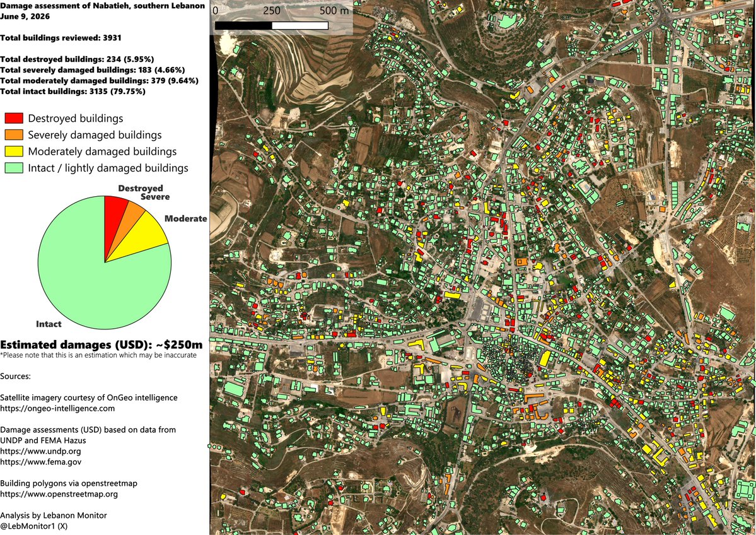Click the red Destroyed buildings legend swatch

pos(13,118)
